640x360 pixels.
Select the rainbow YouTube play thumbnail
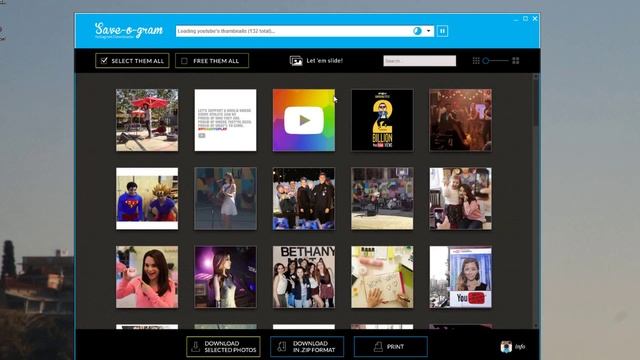tap(304, 120)
